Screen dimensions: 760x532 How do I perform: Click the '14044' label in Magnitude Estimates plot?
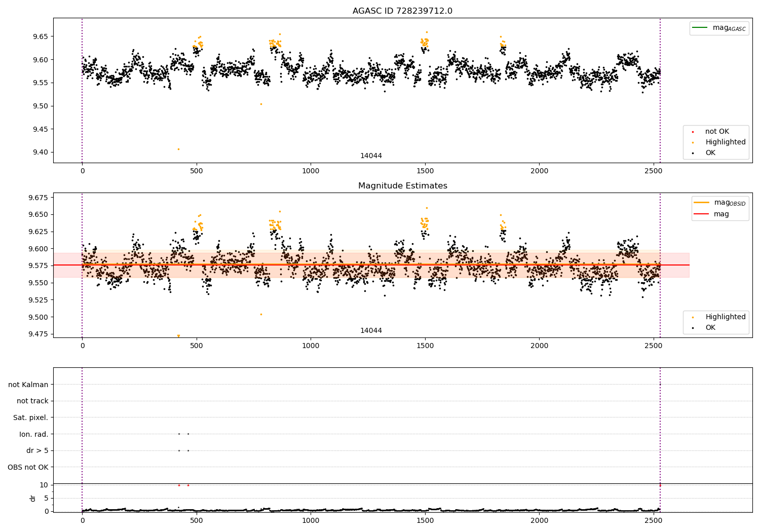point(371,331)
